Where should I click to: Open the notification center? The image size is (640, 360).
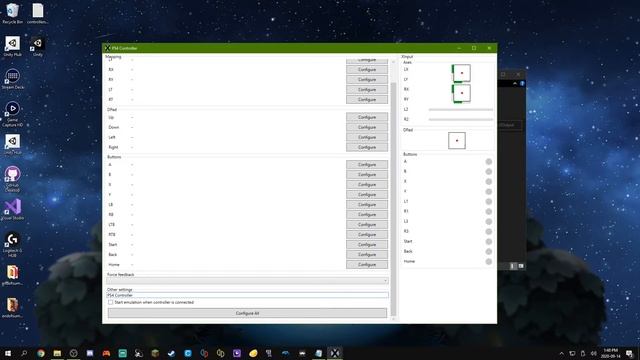pos(629,353)
